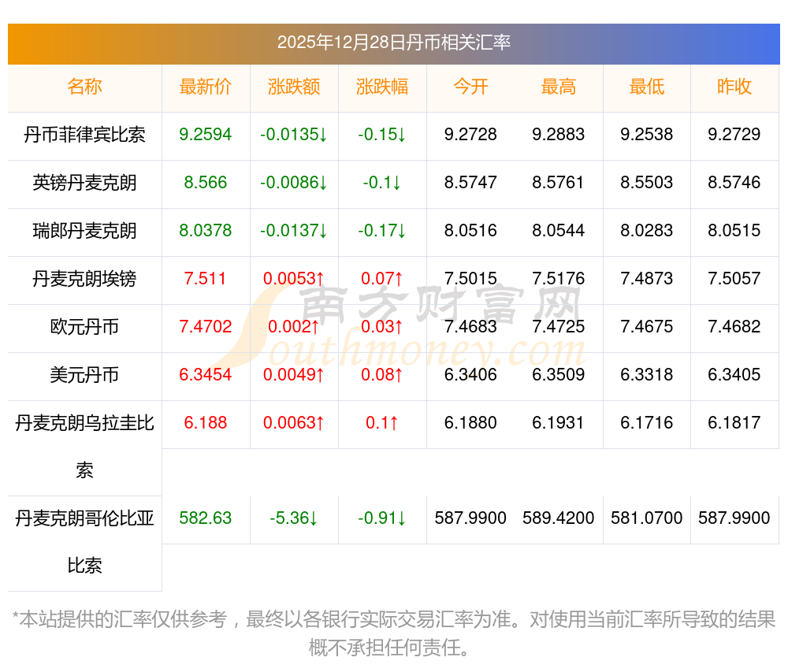Select the 美元丹币 row name

(84, 375)
